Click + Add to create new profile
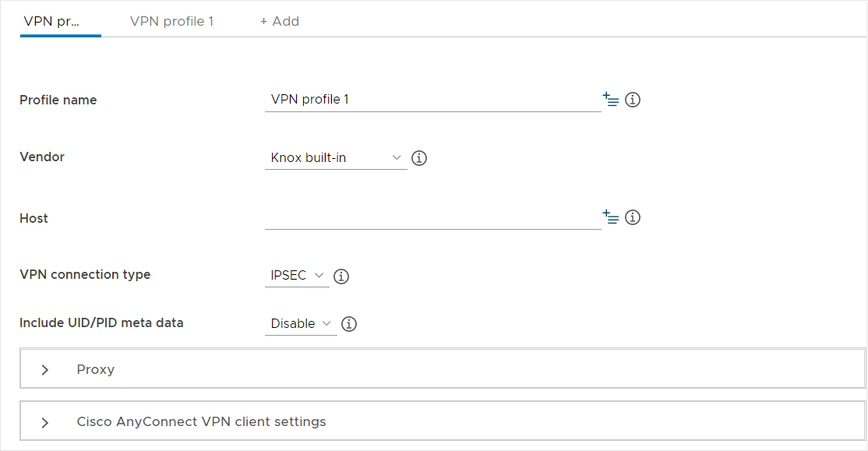 coord(280,21)
